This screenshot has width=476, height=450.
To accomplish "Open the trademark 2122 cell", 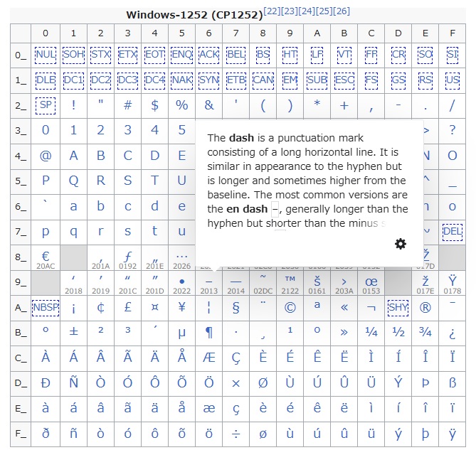I will click(x=290, y=283).
